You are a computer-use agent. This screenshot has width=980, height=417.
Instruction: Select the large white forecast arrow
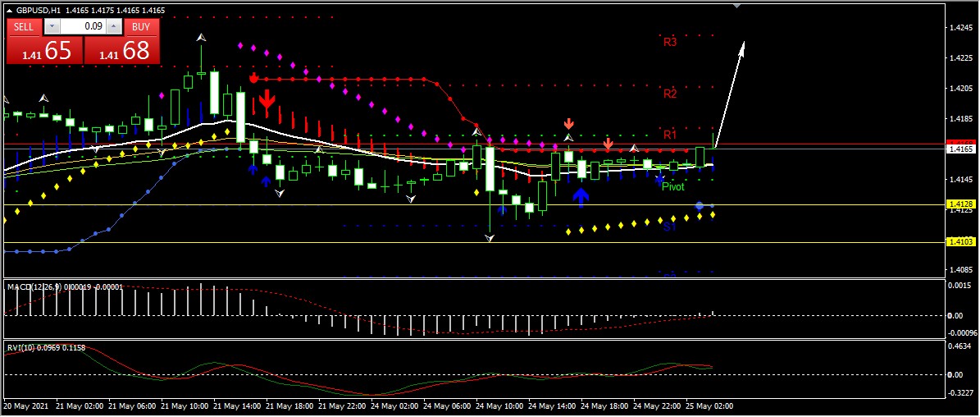[x=730, y=92]
